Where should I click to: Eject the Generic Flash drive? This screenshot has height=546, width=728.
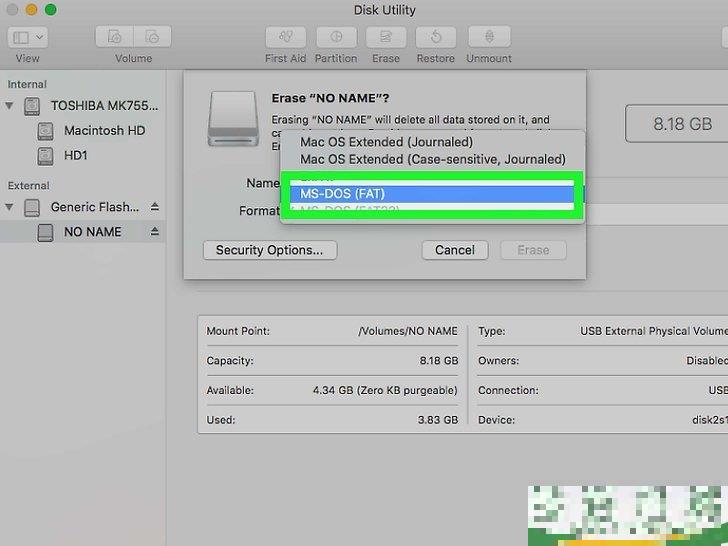pos(155,207)
